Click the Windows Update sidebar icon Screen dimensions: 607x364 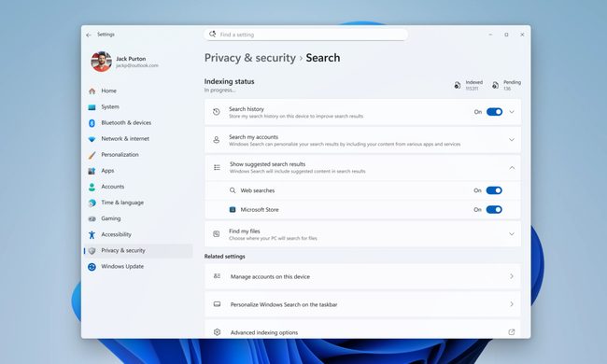(92, 267)
